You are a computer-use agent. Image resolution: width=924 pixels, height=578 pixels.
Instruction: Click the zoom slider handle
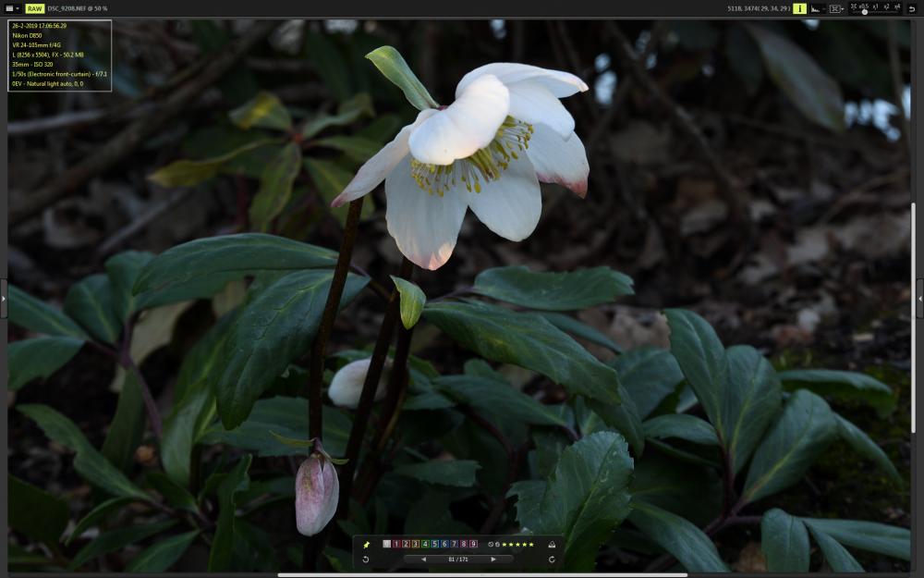pyautogui.click(x=865, y=12)
